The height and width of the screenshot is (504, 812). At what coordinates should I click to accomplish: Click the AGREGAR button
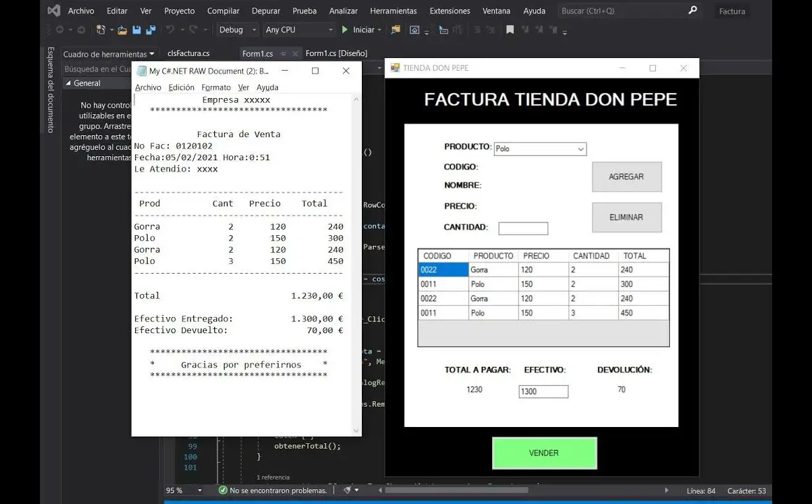tap(626, 176)
